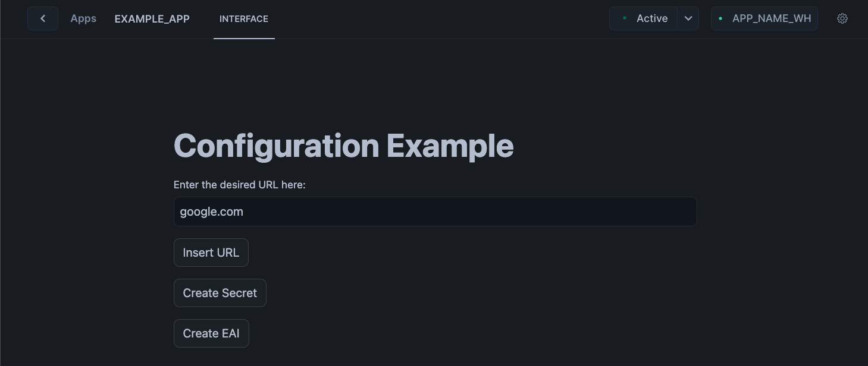The width and height of the screenshot is (868, 366).
Task: Switch to the INTERFACE tab
Action: [x=244, y=18]
